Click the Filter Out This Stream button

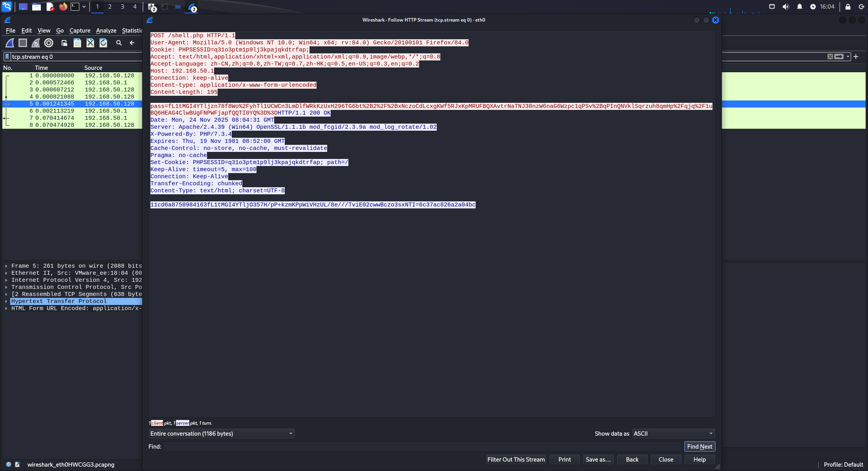pos(516,459)
